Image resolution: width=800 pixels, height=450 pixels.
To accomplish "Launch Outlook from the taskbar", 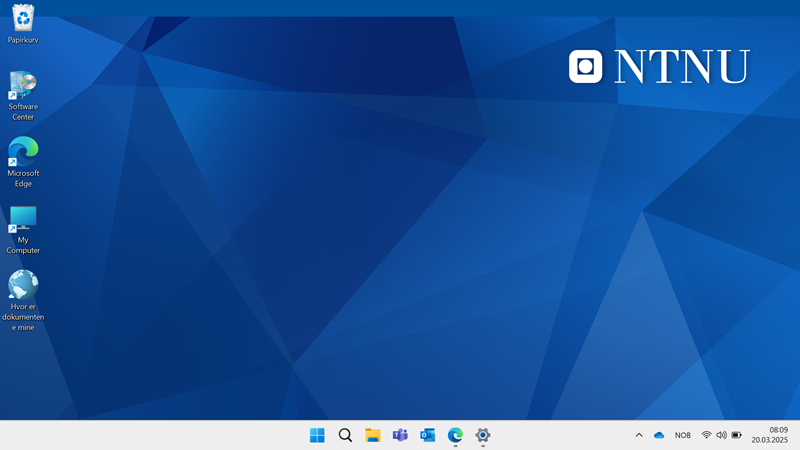I will click(x=428, y=435).
